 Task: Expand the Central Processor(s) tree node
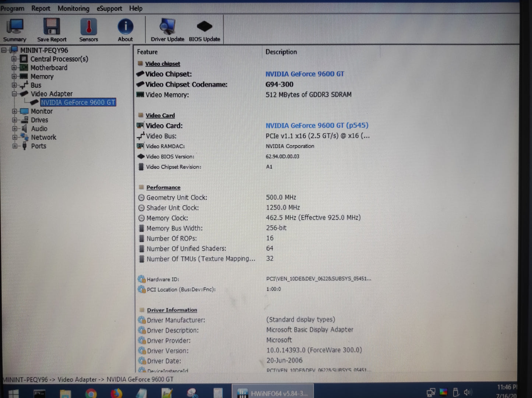(x=14, y=59)
